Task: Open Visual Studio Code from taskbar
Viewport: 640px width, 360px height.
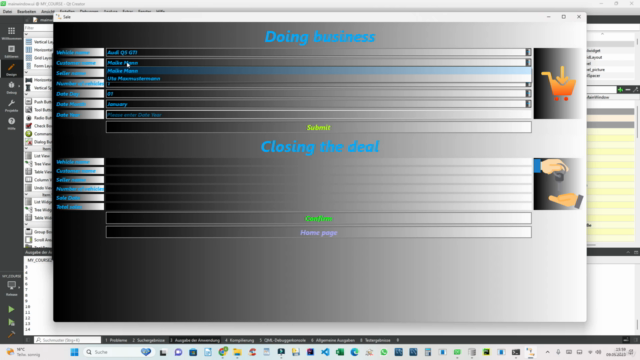Action: pyautogui.click(x=325, y=352)
